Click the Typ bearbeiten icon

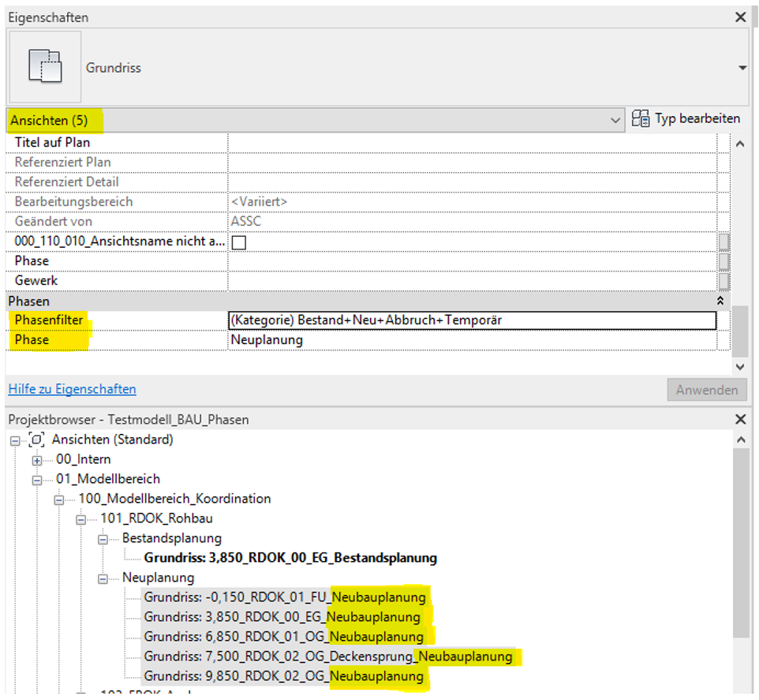641,119
